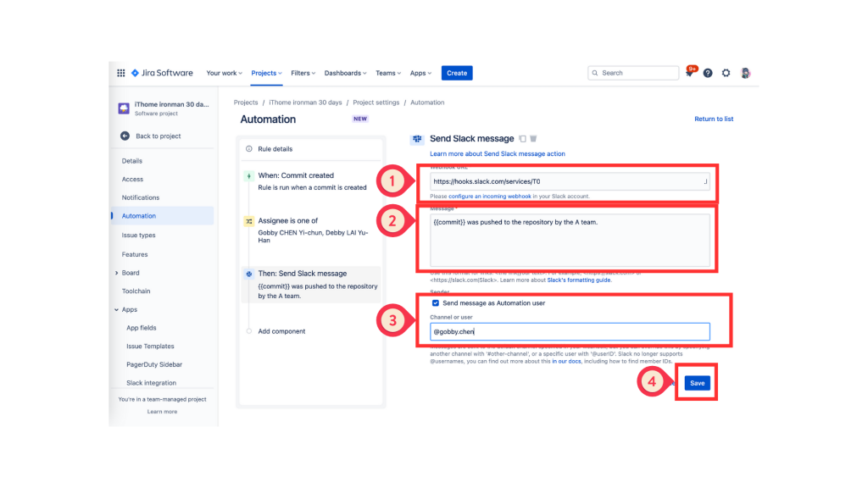Click the Return to list link
868x488 pixels.
714,119
